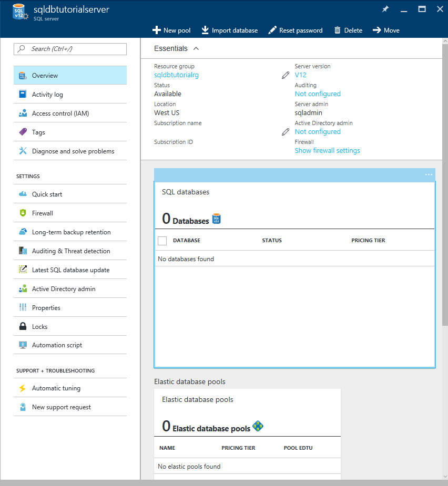Click Import database in the toolbar

[230, 30]
